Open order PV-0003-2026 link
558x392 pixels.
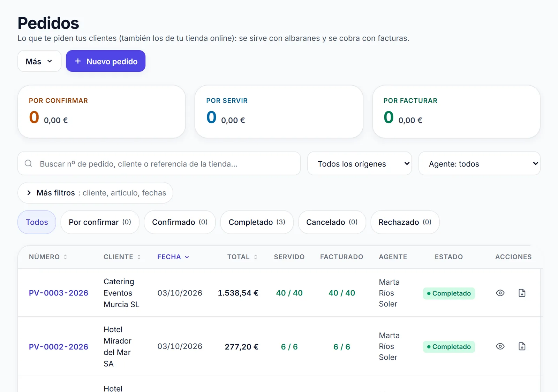pos(59,293)
